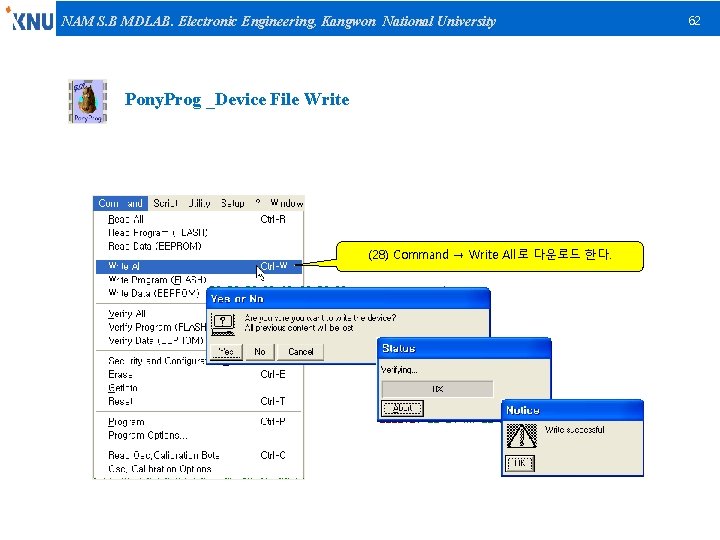Click the 'Verifying...' status text
This screenshot has width=720, height=540.
[399, 370]
